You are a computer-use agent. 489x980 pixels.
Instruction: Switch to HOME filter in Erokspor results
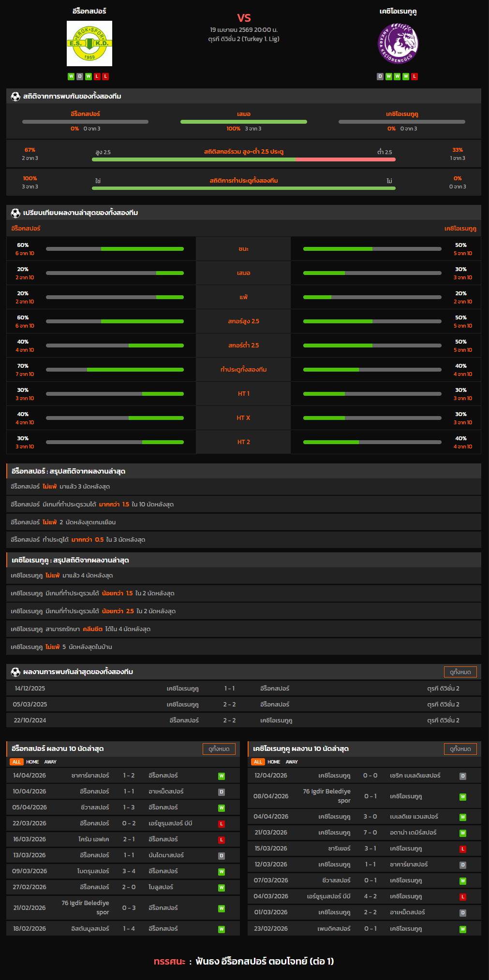[x=32, y=762]
